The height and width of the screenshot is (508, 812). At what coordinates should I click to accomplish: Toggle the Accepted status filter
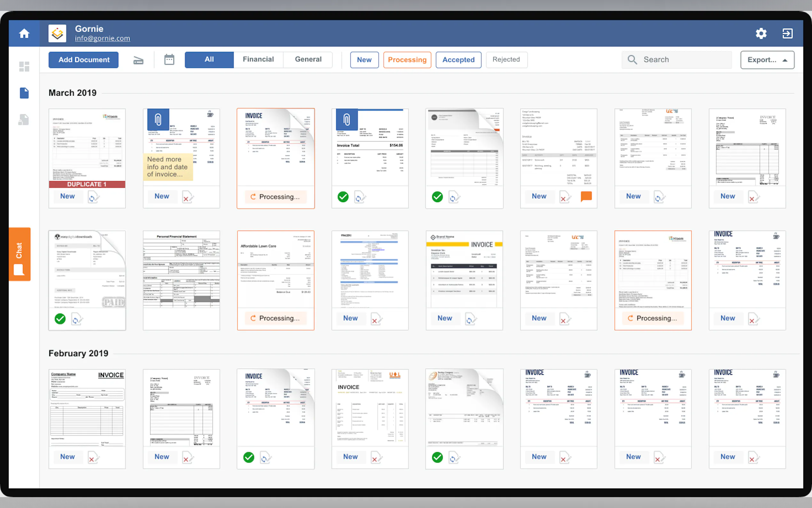458,60
